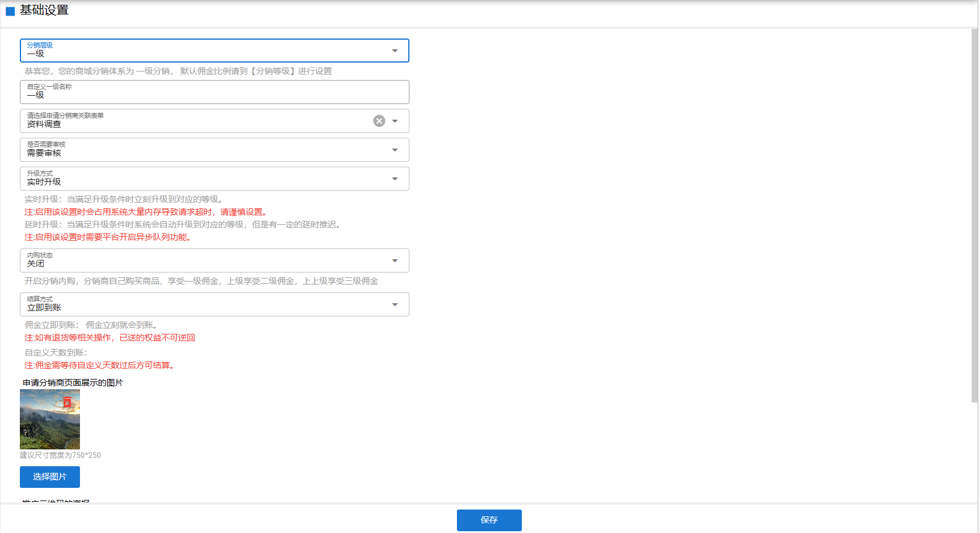This screenshot has width=980, height=533.
Task: Click the blue square beside 基础设置
Action: tap(10, 11)
